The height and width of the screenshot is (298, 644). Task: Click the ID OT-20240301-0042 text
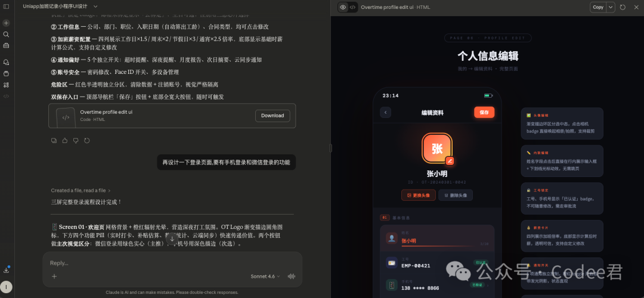coord(437,182)
